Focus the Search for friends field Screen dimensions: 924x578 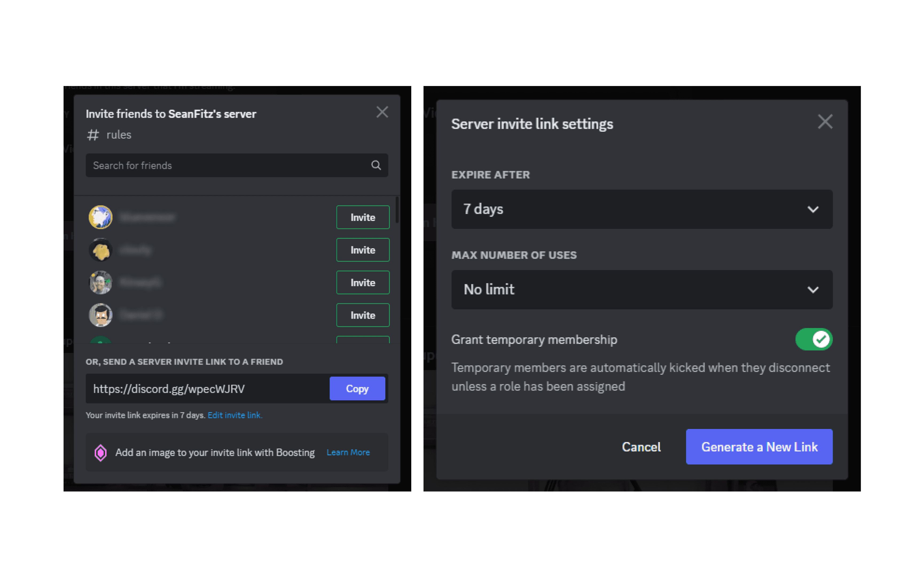237,165
